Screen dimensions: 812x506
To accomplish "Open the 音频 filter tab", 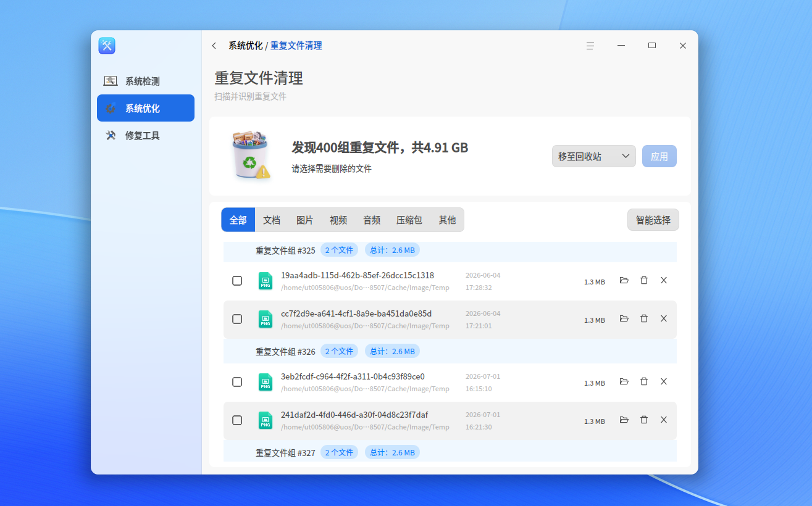I will (372, 220).
